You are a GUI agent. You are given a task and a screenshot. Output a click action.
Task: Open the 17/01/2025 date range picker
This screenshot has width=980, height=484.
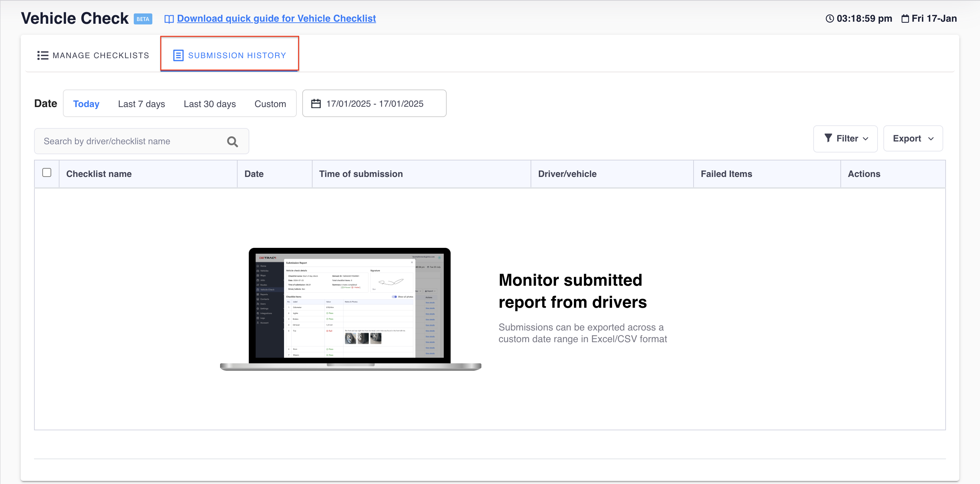pos(374,104)
